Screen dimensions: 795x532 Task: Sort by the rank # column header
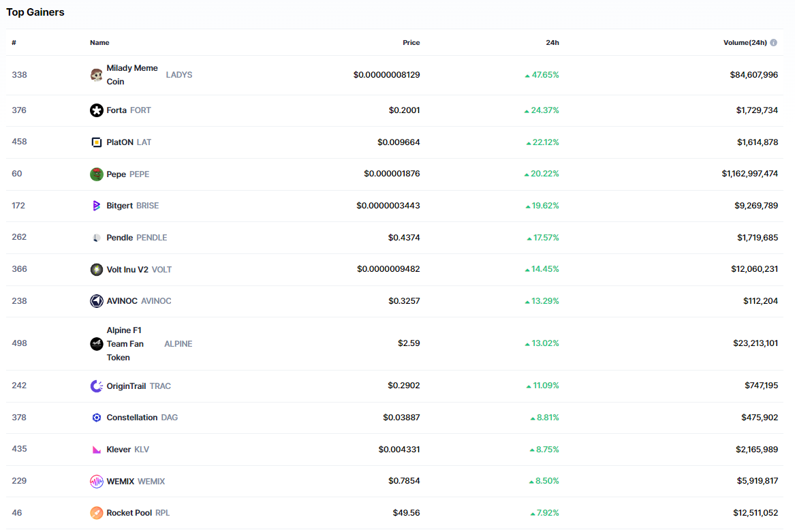click(x=14, y=43)
